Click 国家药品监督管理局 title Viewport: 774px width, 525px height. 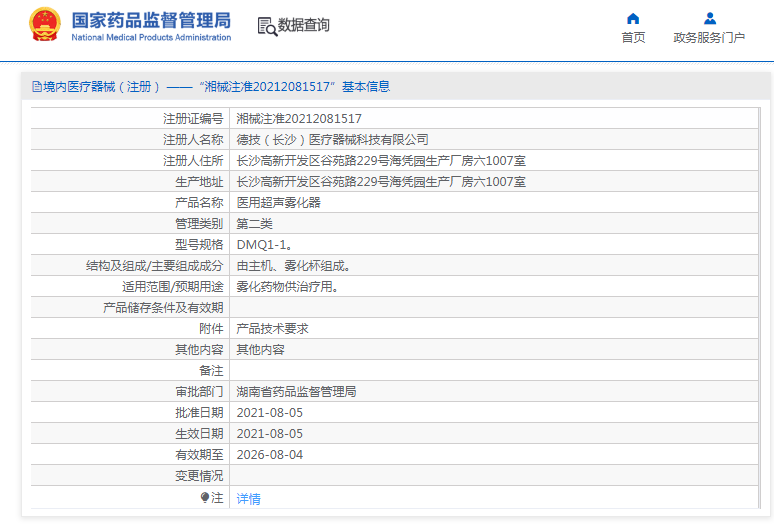[151, 21]
